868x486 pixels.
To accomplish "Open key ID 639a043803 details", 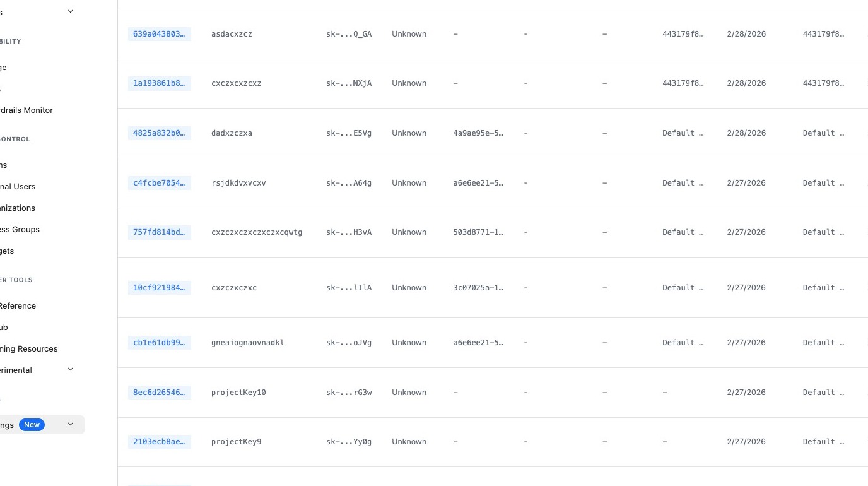I will [159, 34].
